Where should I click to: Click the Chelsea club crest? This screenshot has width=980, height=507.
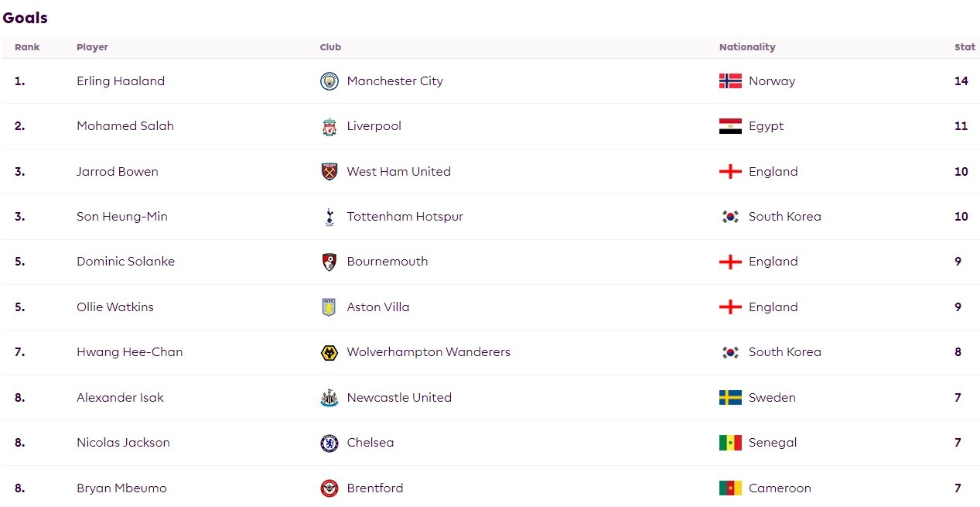(330, 443)
